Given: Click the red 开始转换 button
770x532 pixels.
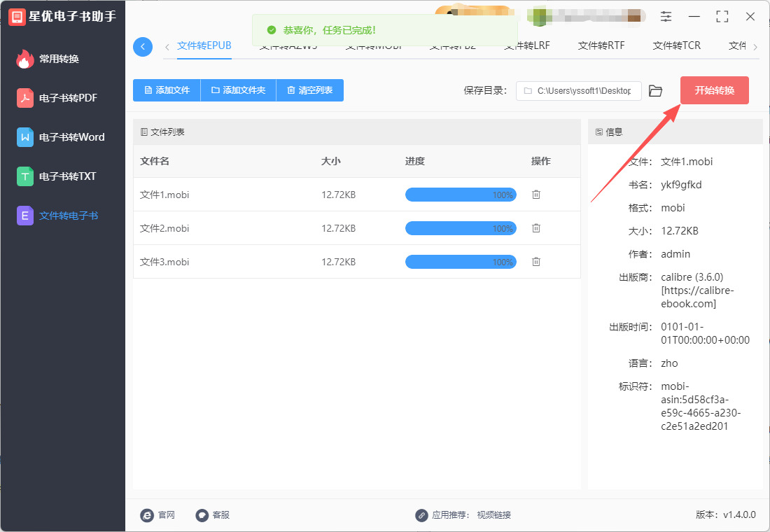Looking at the screenshot, I should (714, 90).
